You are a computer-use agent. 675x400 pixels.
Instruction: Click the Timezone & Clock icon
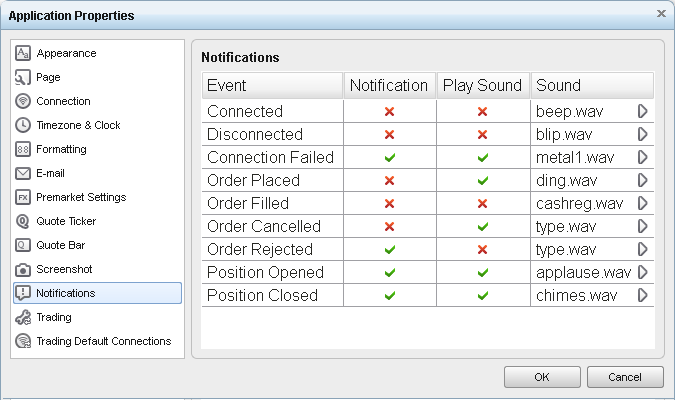[x=23, y=125]
